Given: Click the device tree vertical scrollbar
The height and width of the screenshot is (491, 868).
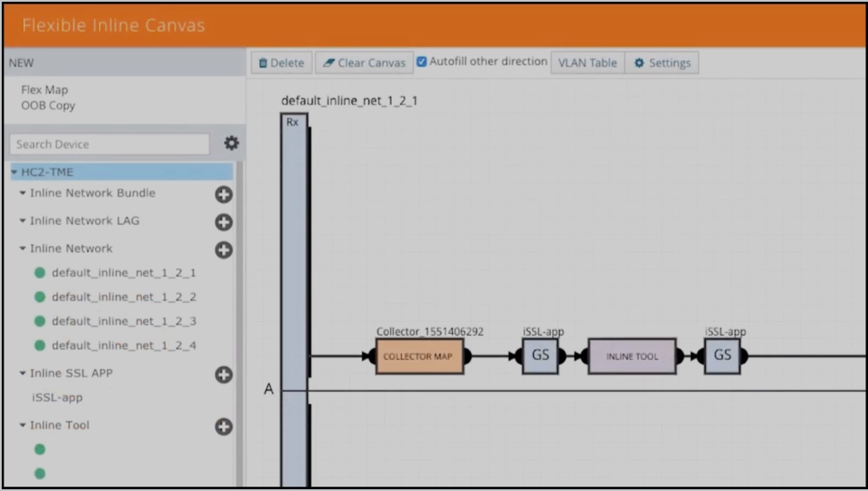Looking at the screenshot, I should tap(240, 324).
